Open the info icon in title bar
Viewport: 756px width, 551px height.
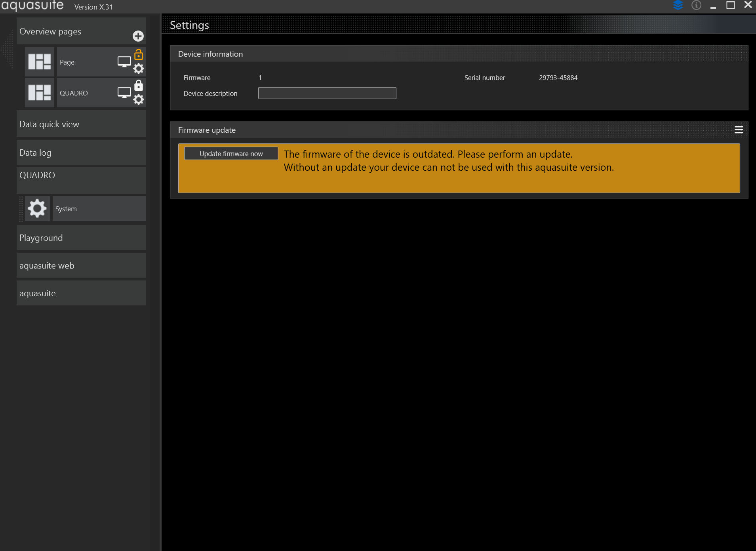(x=696, y=5)
